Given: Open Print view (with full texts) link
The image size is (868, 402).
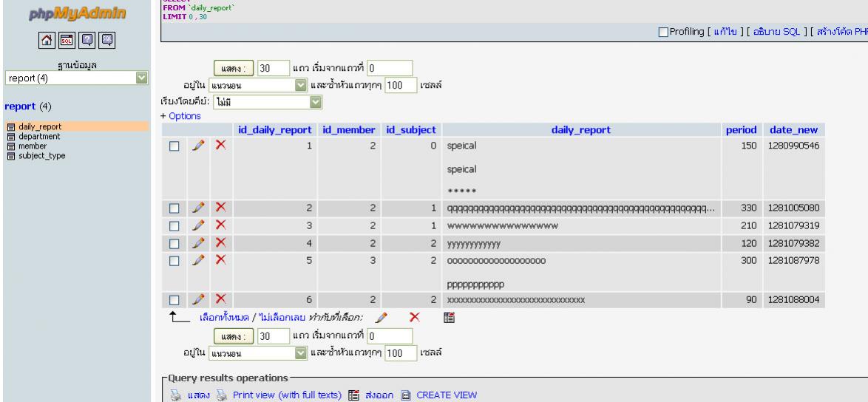Looking at the screenshot, I should pos(287,395).
